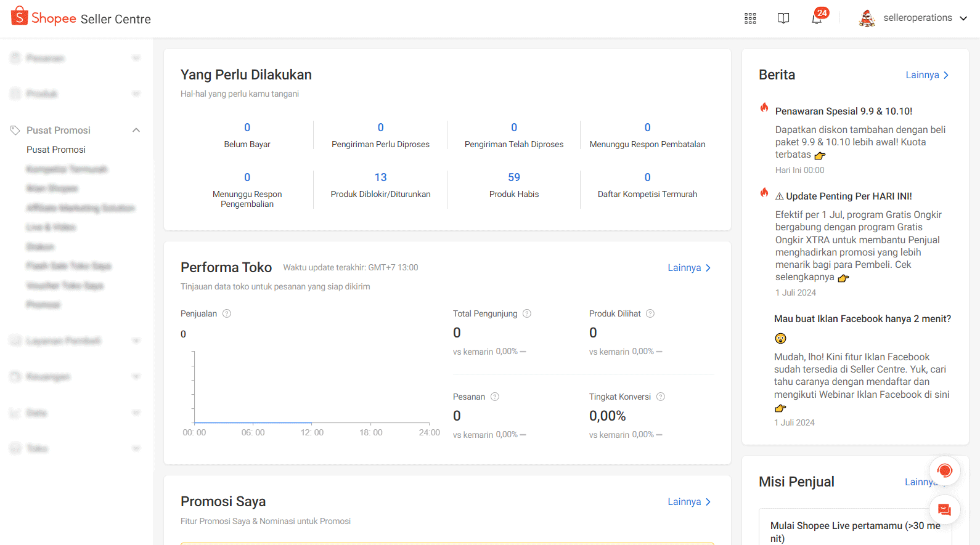Open Penawaran Spesial 9.9 & 10.10 news

(843, 111)
